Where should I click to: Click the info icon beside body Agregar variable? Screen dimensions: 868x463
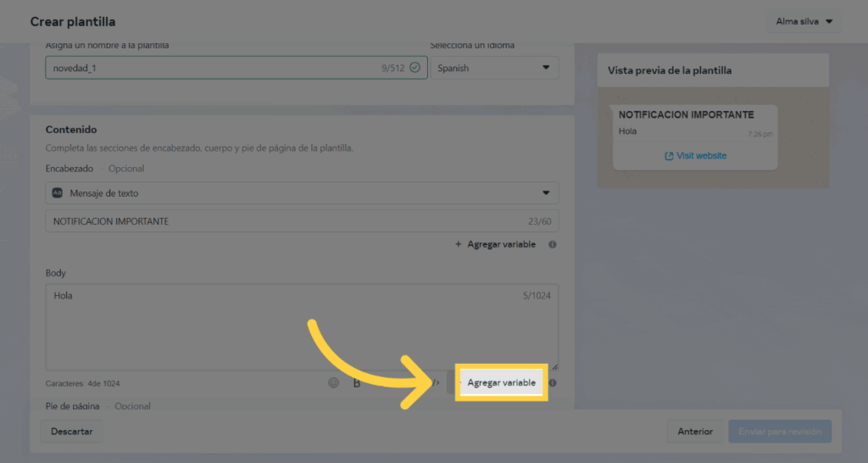coord(553,382)
